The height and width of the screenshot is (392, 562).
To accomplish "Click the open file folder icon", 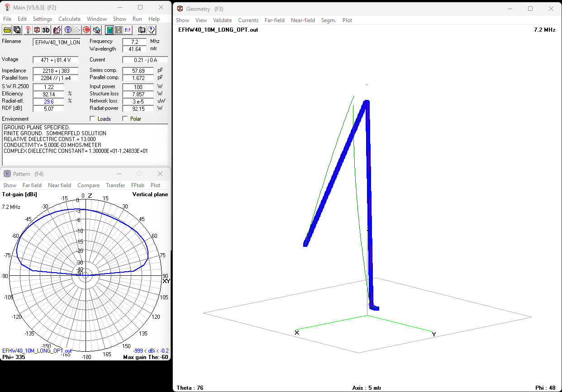I will coord(7,30).
